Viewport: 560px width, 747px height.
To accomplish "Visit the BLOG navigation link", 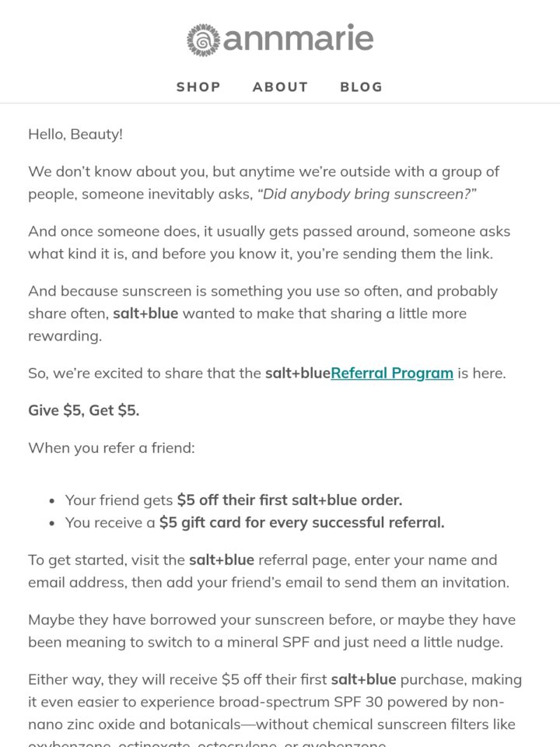I will [362, 86].
